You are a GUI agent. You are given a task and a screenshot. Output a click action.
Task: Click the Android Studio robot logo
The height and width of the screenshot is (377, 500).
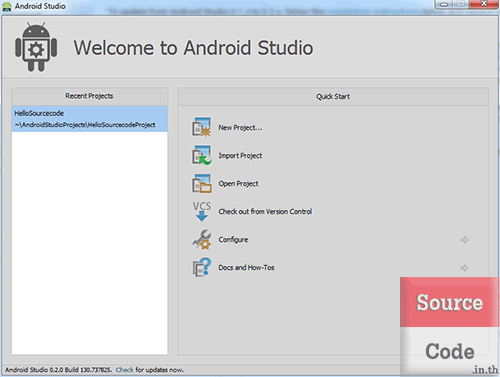tap(36, 47)
